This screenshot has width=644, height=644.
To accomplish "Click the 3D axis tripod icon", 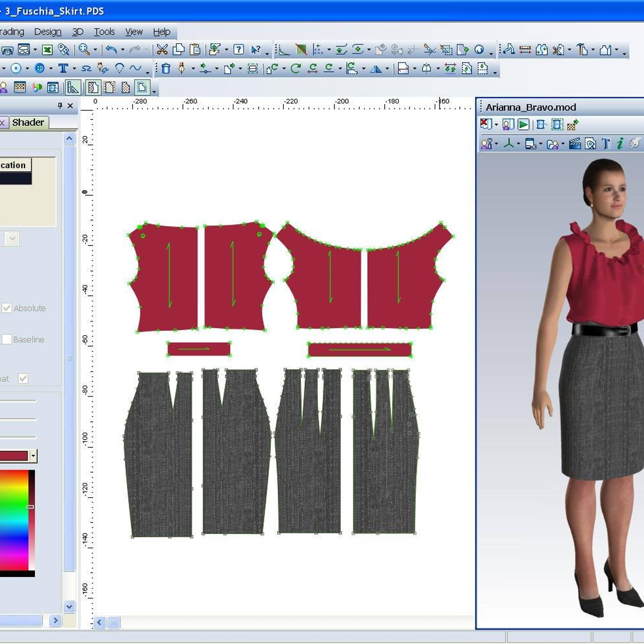I will point(508,143).
